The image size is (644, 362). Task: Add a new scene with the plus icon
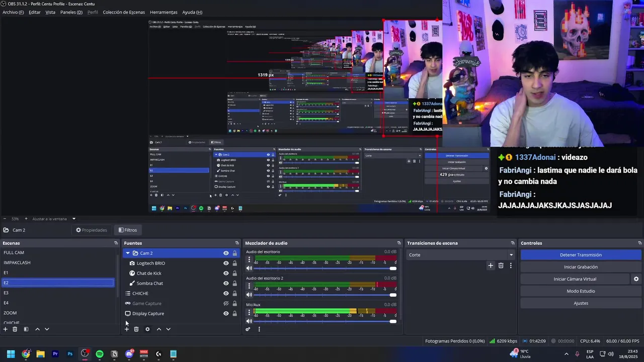coord(5,329)
